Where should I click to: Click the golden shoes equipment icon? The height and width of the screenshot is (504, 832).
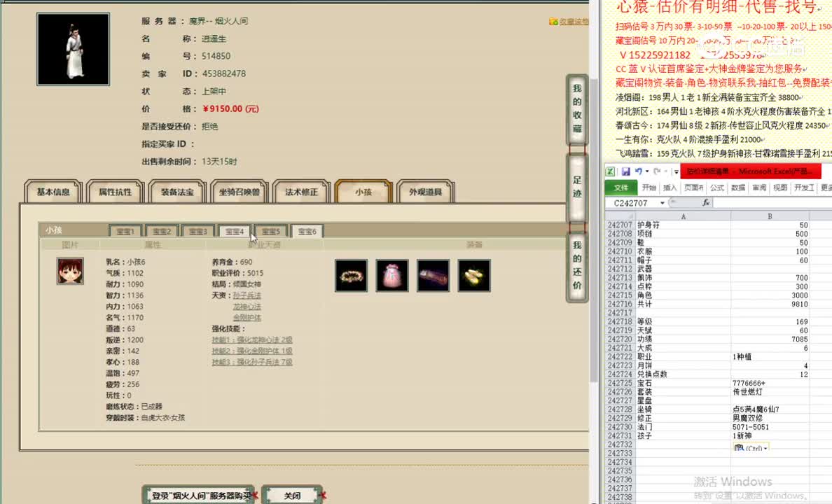(474, 275)
